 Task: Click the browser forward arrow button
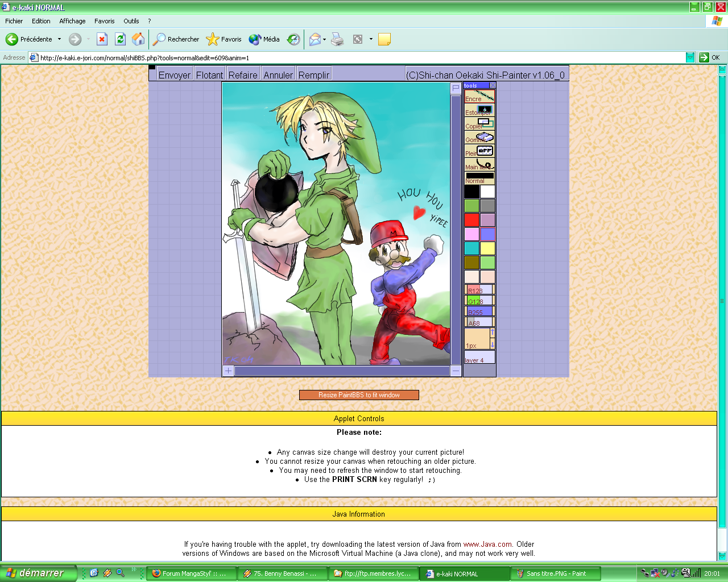coord(75,39)
